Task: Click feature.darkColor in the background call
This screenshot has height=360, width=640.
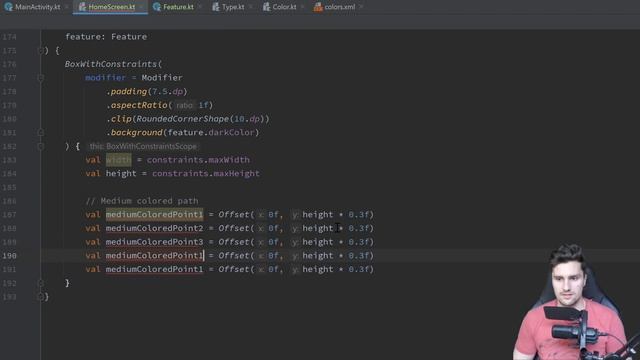Action: click(211, 132)
